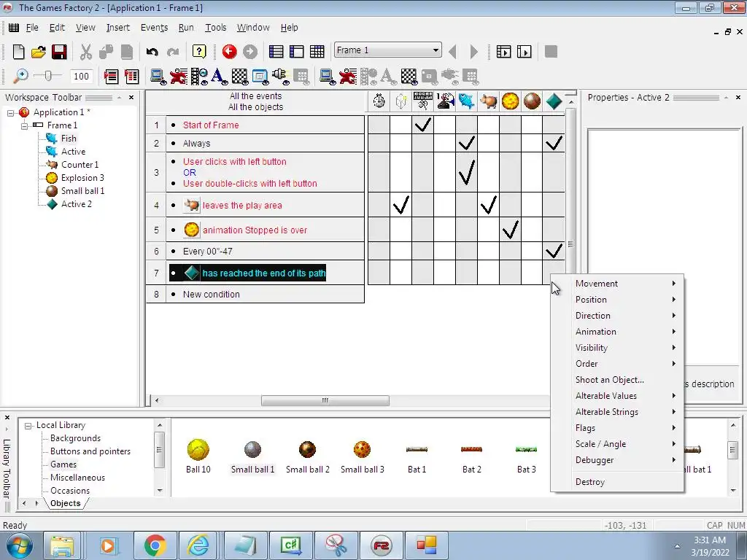
Task: Open the Help question-mark icon
Action: tap(199, 52)
